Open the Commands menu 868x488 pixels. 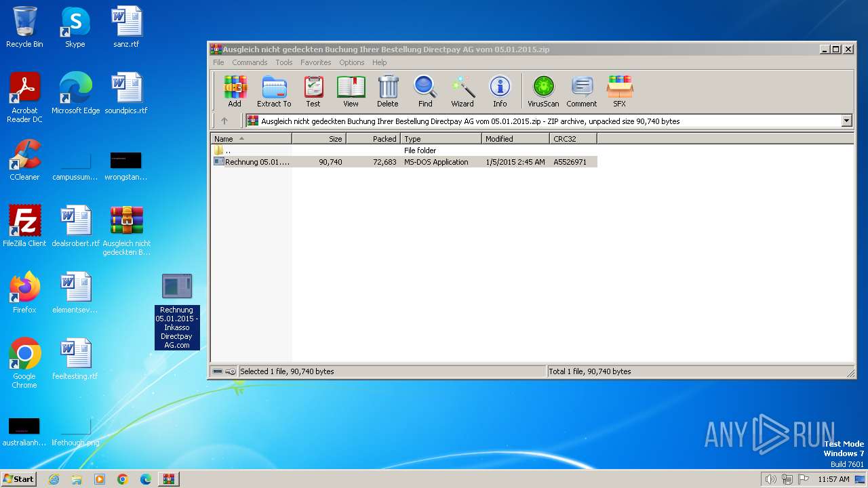250,62
